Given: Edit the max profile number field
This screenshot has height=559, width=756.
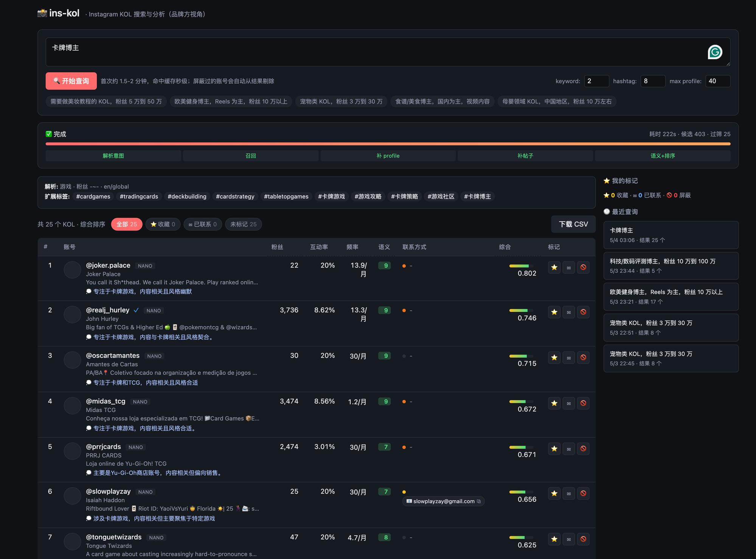Looking at the screenshot, I should click(x=717, y=81).
